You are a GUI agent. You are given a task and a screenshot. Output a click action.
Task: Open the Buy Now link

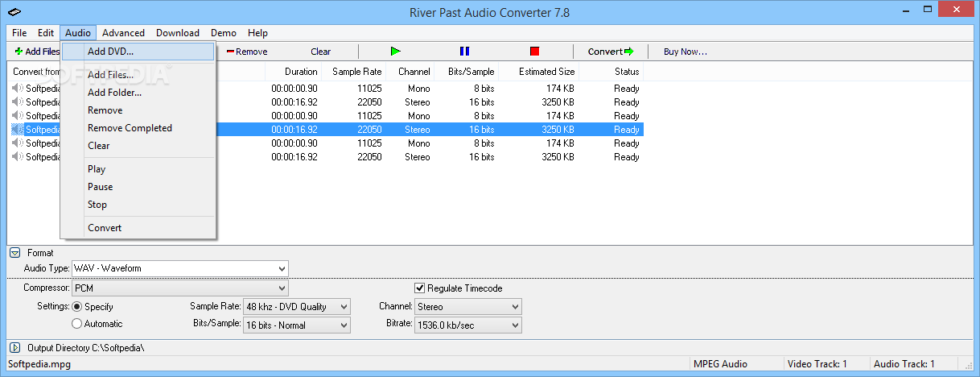(686, 52)
